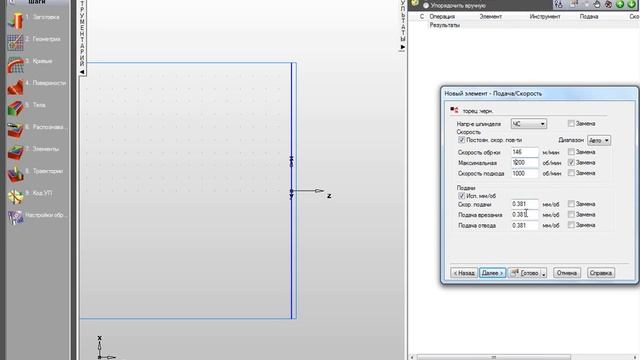
Task: Click Операция column header
Action: 442,16
